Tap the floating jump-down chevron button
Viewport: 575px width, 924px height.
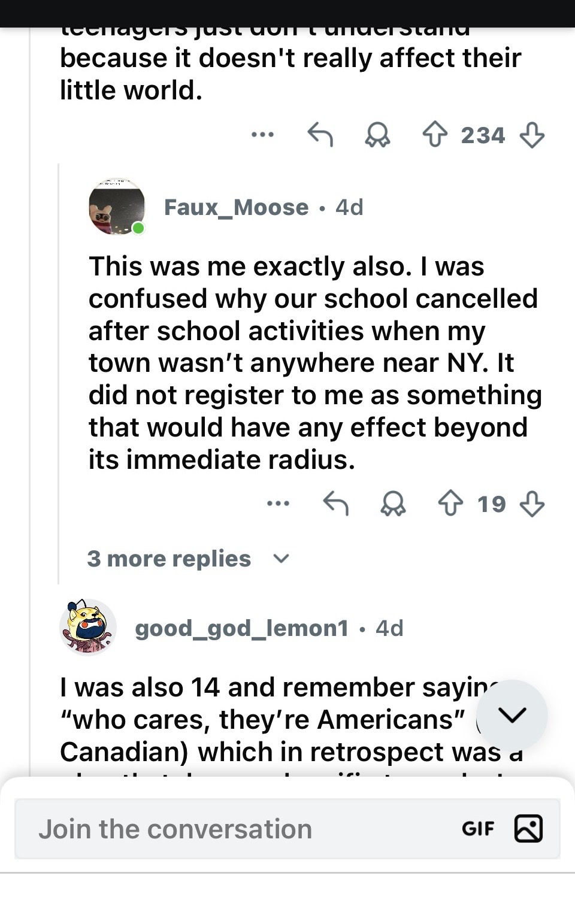tap(512, 714)
